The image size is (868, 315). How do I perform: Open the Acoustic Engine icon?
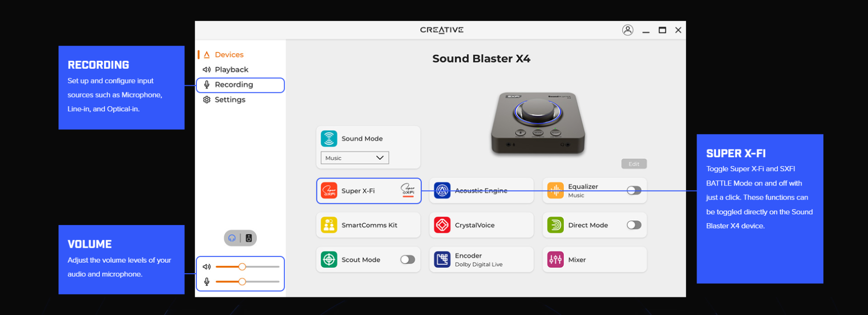[442, 191]
